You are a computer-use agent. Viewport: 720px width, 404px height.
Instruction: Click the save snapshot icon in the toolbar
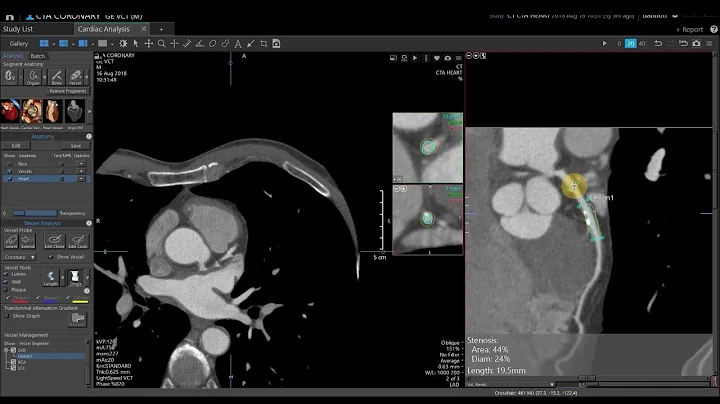click(x=276, y=44)
